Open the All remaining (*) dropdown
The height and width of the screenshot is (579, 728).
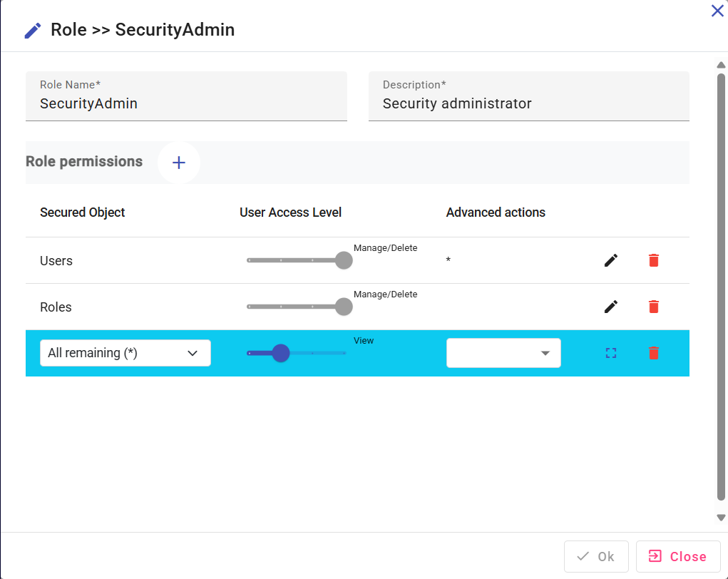click(125, 353)
